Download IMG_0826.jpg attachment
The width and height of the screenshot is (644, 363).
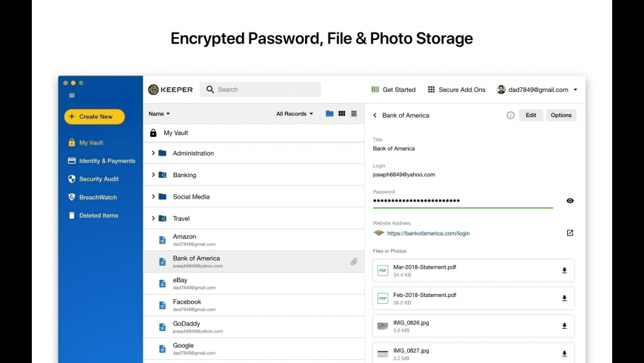[564, 326]
